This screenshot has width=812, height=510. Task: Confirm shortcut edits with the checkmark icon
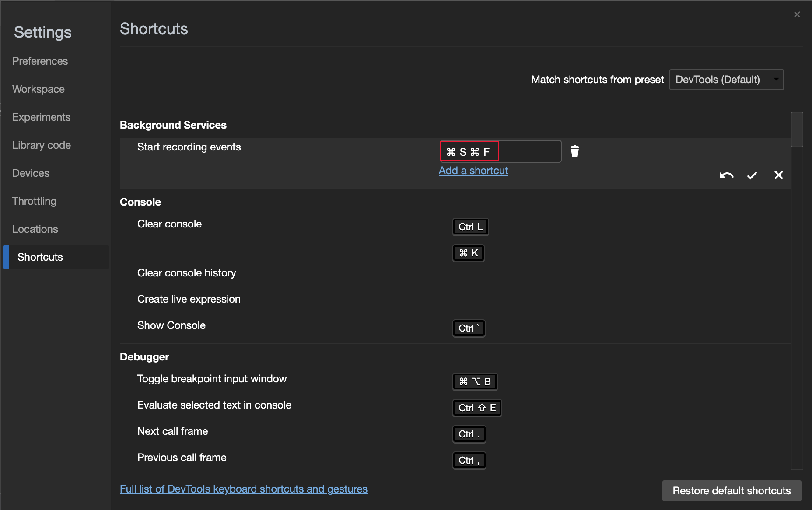[x=752, y=175]
